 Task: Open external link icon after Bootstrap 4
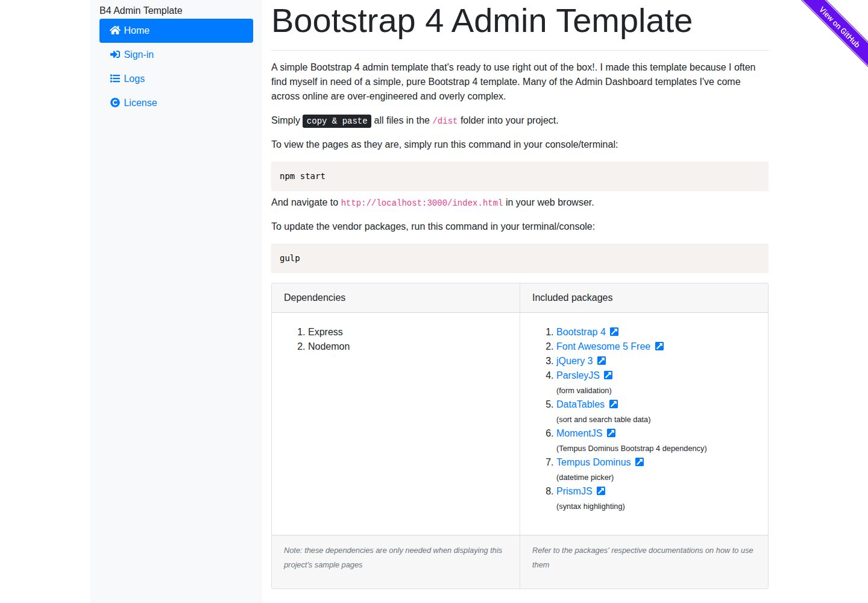614,332
